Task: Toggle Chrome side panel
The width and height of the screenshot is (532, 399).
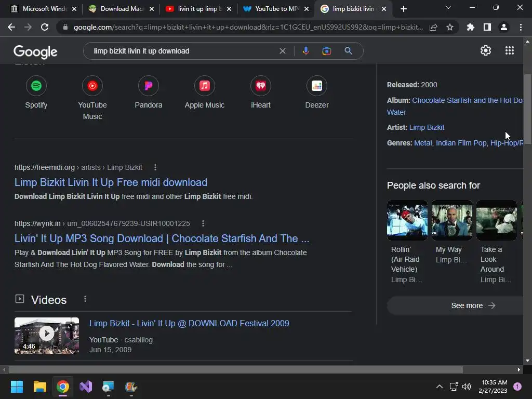Action: tap(487, 27)
